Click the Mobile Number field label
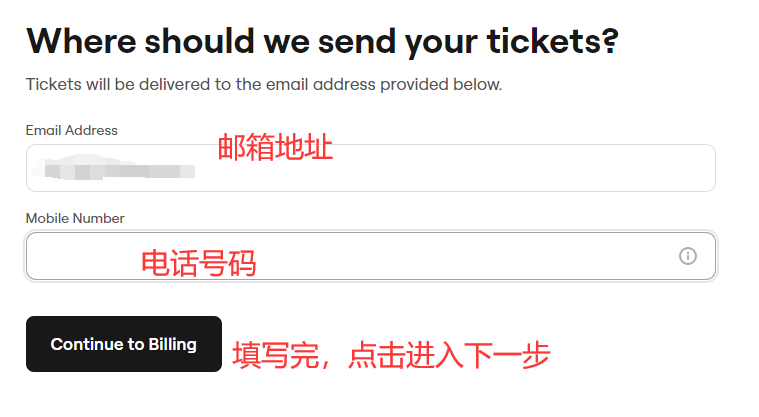 point(75,218)
